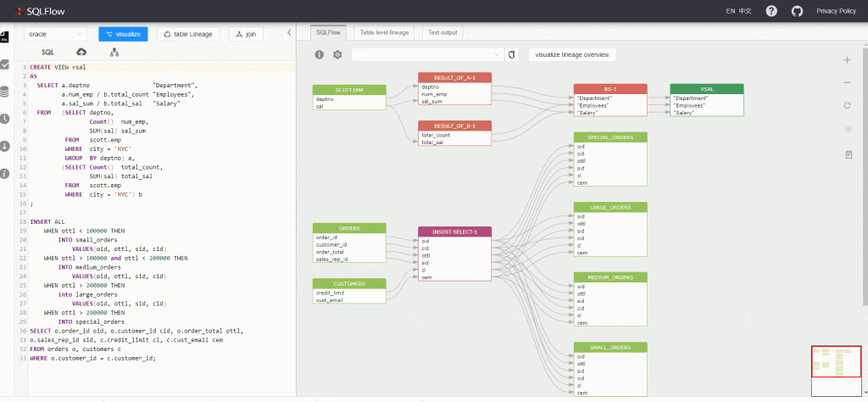The image size is (868, 402).
Task: Switch language to 中文
Action: (745, 11)
